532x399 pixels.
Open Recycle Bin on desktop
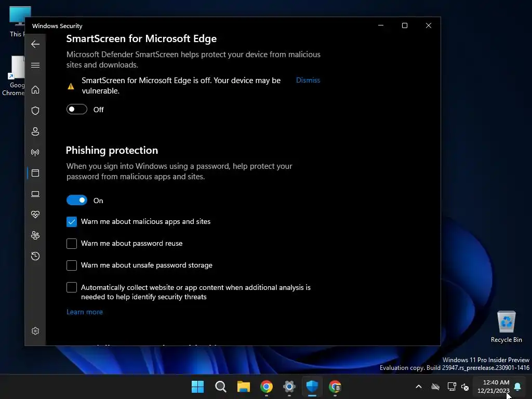click(x=506, y=327)
